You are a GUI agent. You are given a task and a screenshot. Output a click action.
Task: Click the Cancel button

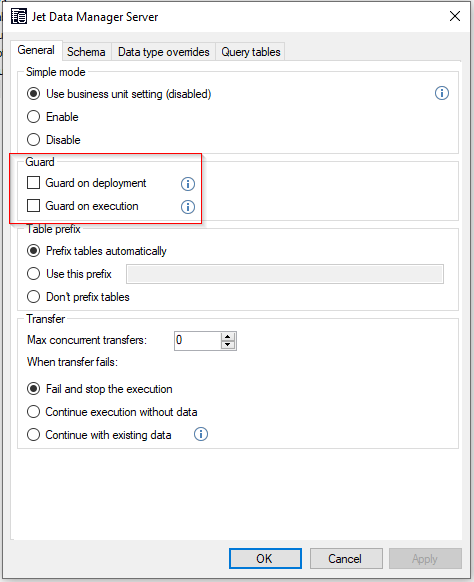(346, 558)
